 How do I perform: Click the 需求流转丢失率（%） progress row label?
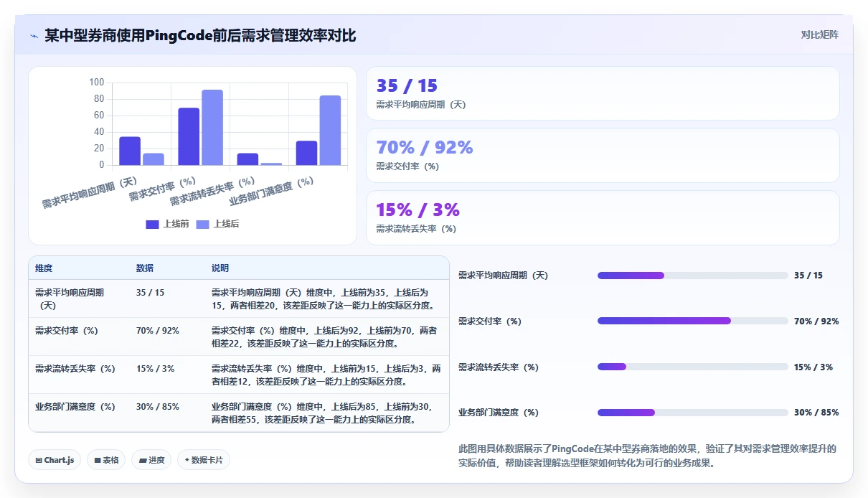(499, 367)
